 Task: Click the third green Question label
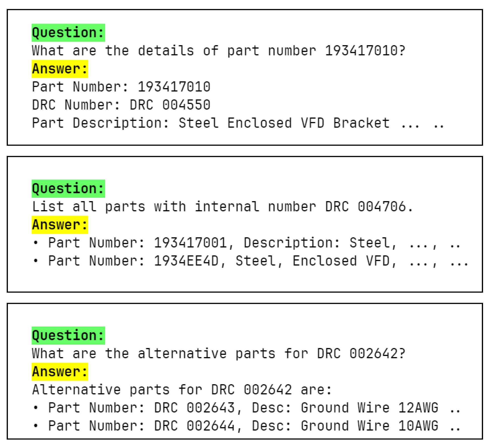click(x=68, y=336)
